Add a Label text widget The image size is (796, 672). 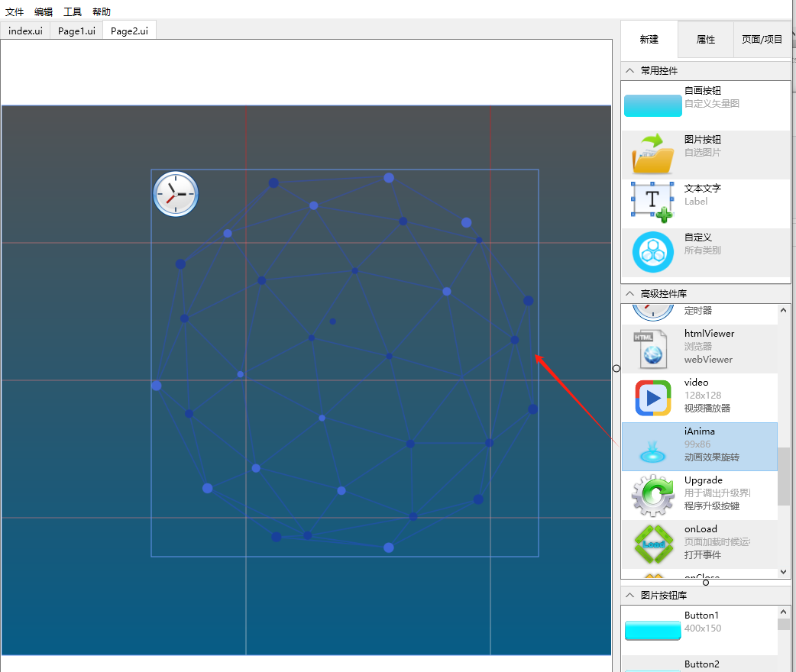click(x=652, y=202)
